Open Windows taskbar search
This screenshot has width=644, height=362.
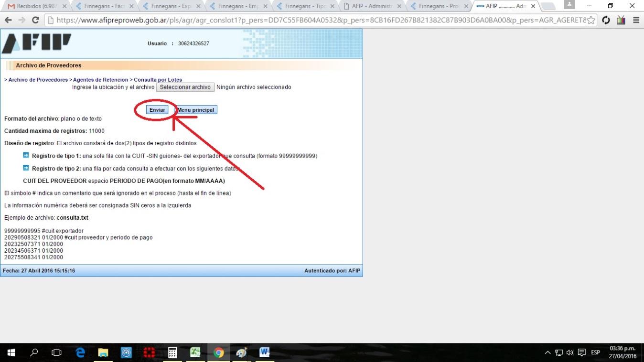pos(34,352)
